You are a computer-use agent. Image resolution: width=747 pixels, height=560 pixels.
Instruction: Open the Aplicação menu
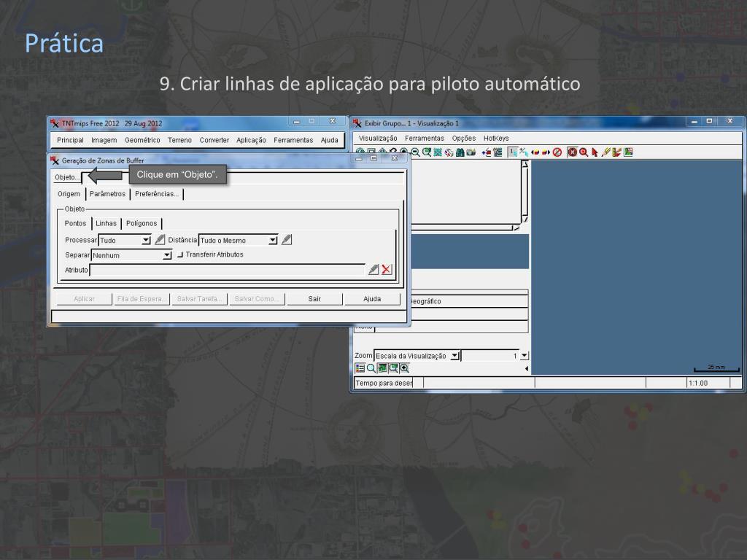point(251,140)
